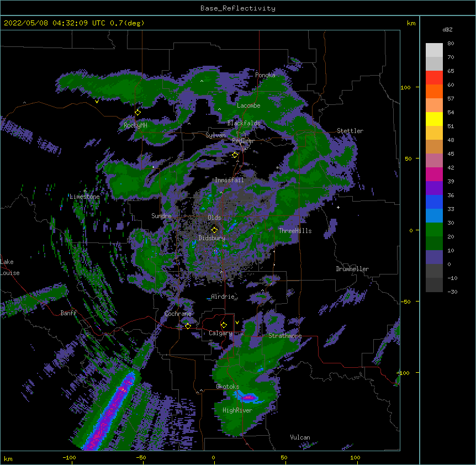This screenshot has height=465, width=476.
Task: Click the bright green swatch near 30 dBZ
Action: click(434, 230)
